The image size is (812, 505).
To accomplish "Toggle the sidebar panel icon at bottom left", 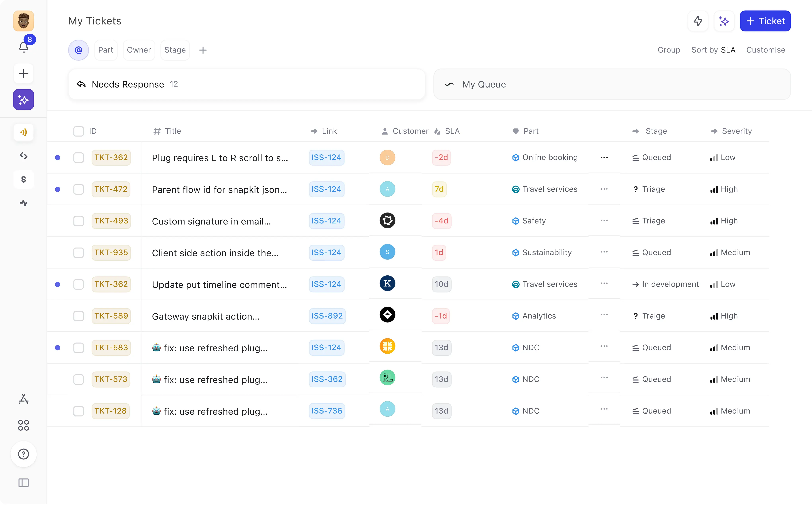I will (x=23, y=483).
